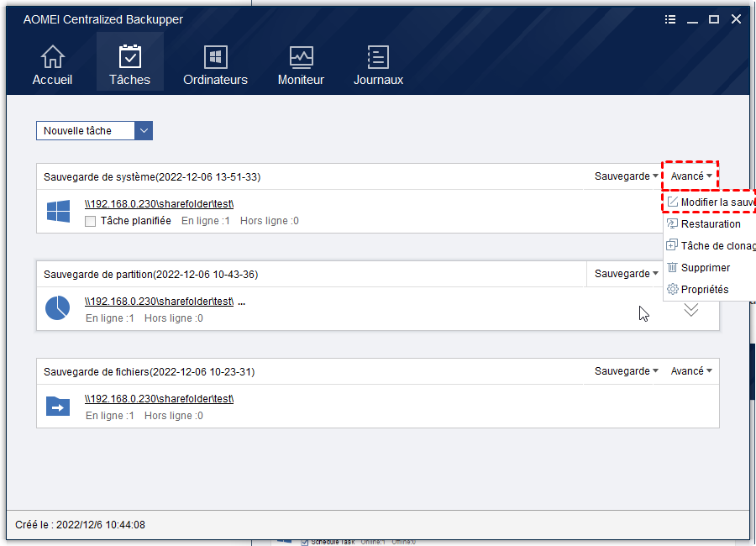The height and width of the screenshot is (546, 756).
Task: Click En ligne :1 in file backup row
Action: [110, 416]
